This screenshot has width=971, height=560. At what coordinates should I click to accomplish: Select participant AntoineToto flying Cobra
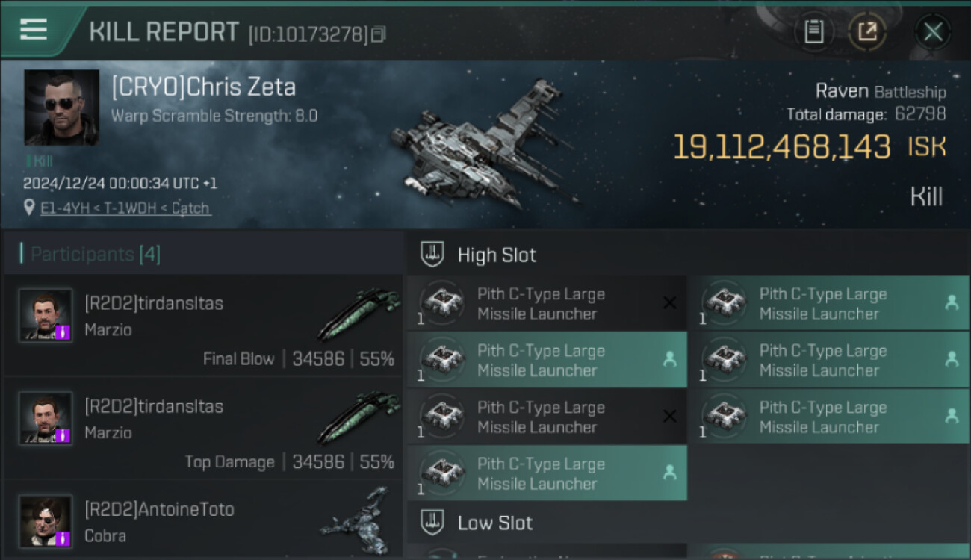[159, 510]
